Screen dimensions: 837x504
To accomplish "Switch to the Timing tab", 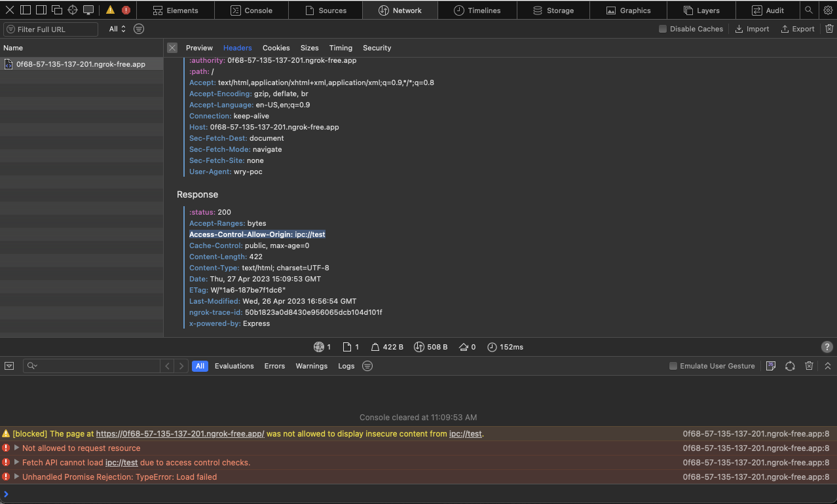I will click(x=341, y=48).
